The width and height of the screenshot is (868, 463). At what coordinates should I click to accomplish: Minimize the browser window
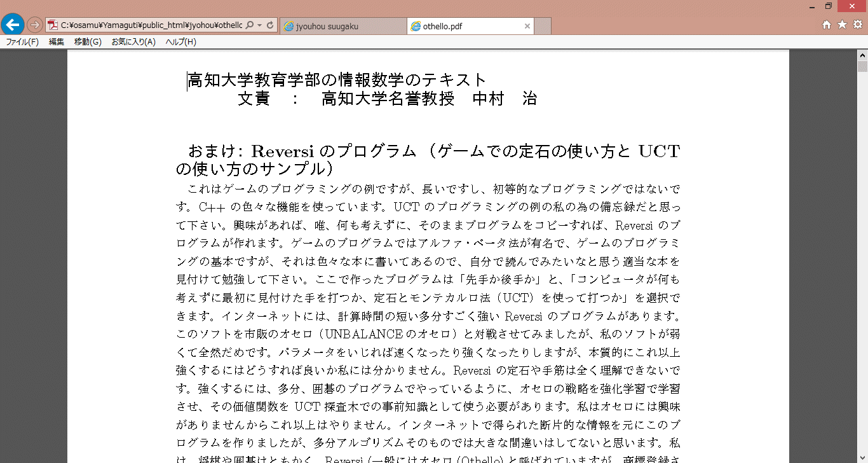[x=813, y=6]
